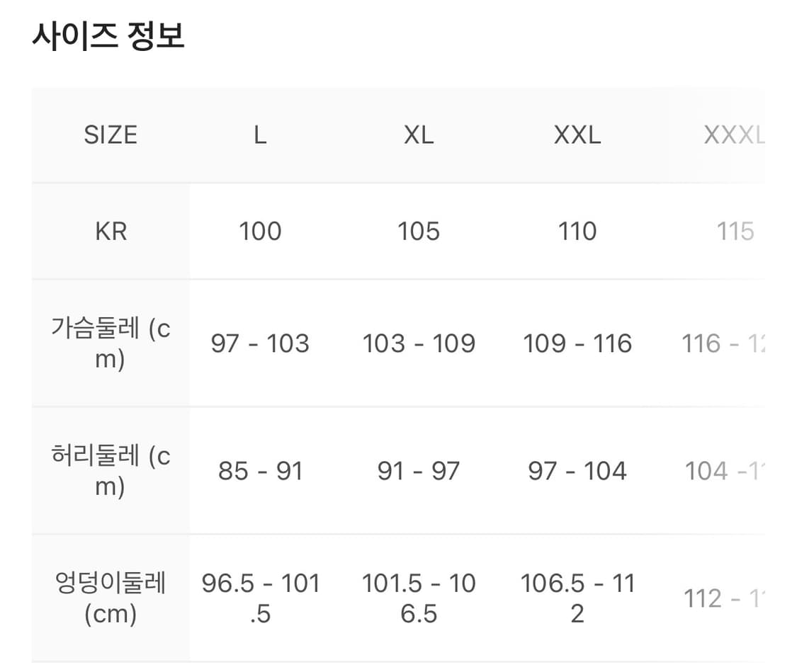Select the 허리둘레 (cm) row label
797x672 pixels.
click(111, 471)
